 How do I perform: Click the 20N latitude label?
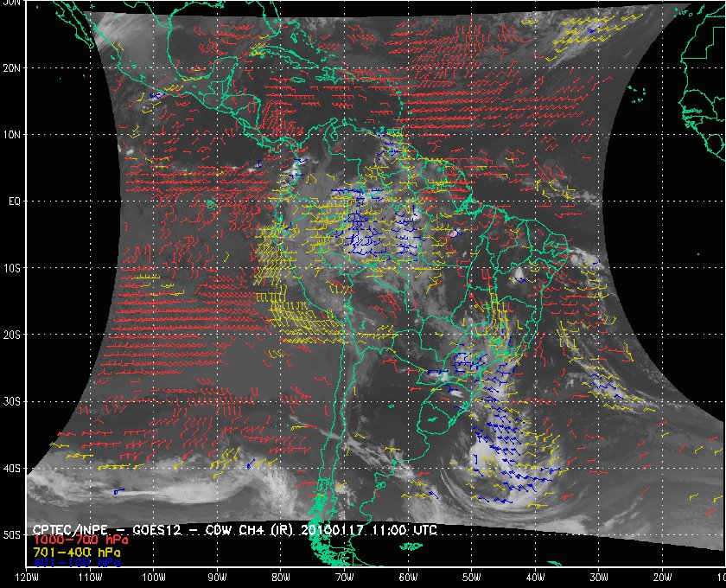point(12,68)
